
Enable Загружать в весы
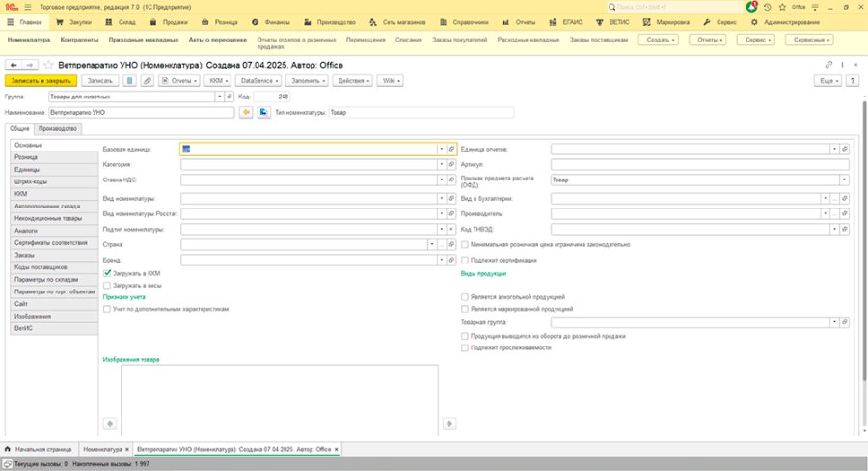(107, 286)
